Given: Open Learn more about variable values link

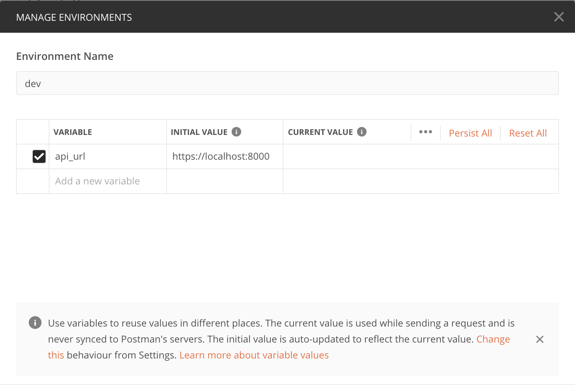Looking at the screenshot, I should [x=254, y=355].
